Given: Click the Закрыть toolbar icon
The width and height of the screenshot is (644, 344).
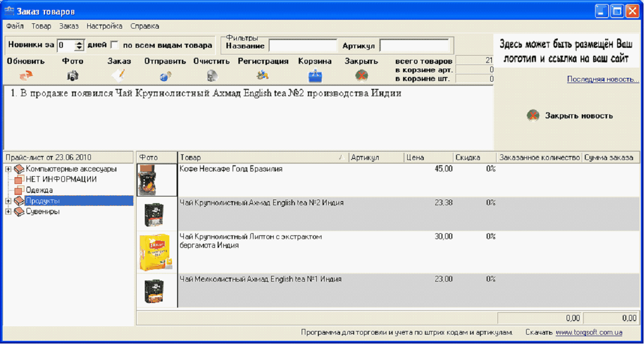Looking at the screenshot, I should [361, 76].
